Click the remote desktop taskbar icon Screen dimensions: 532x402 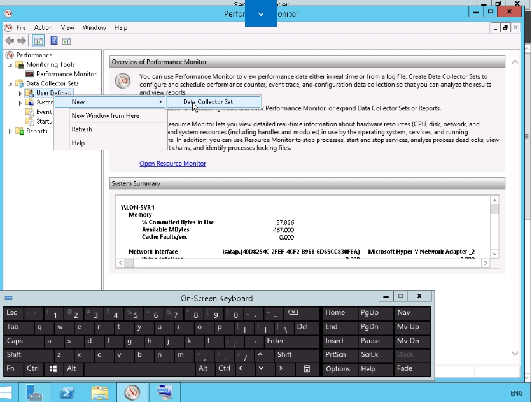click(165, 393)
